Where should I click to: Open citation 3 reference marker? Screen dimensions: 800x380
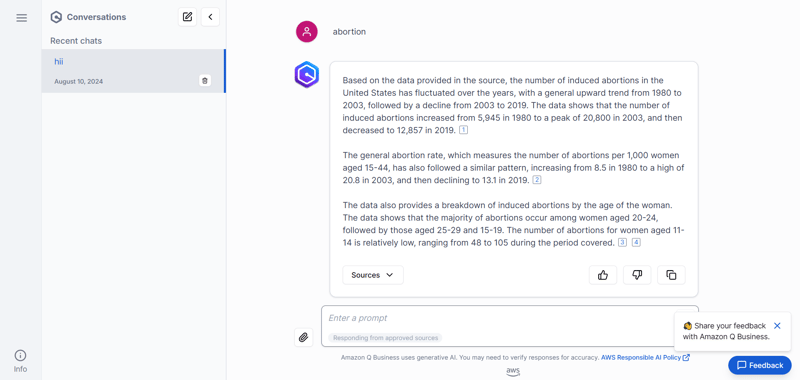pos(622,243)
